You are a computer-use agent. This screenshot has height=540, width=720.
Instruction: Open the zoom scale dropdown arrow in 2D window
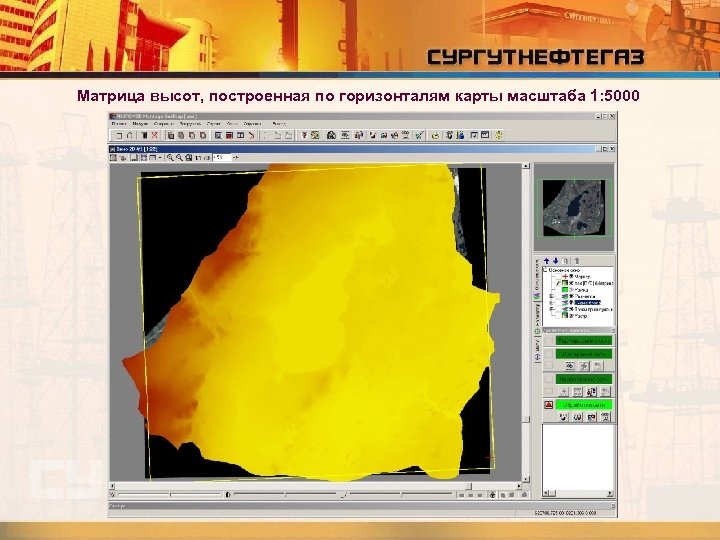pyautogui.click(x=236, y=158)
